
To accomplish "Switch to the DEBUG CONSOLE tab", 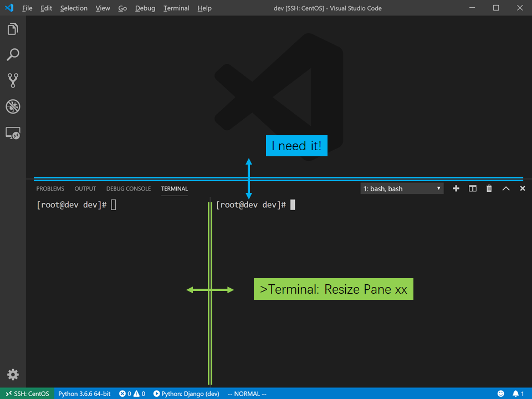I will pos(128,189).
